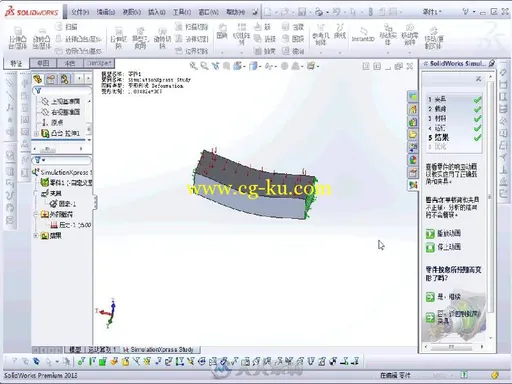This screenshot has width=512, height=384.
Task: Pin the SolidWorks SimulationXpress task pane
Action: click(x=492, y=63)
